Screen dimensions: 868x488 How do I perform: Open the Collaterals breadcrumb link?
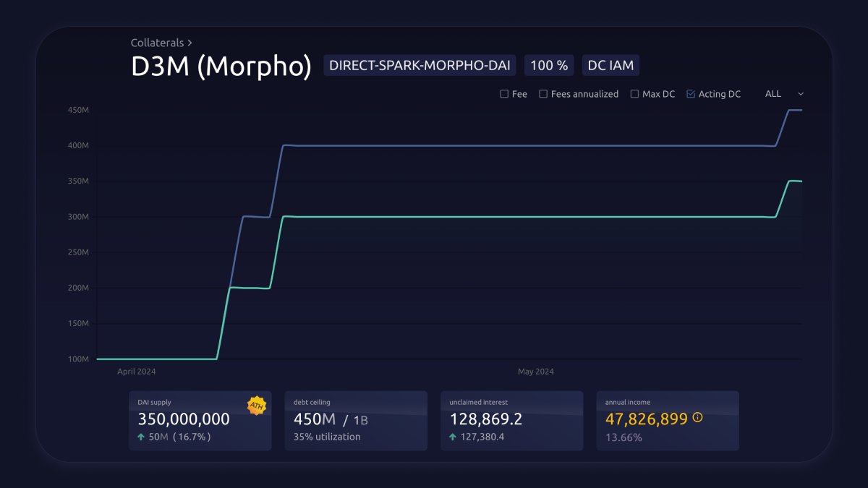pos(157,43)
